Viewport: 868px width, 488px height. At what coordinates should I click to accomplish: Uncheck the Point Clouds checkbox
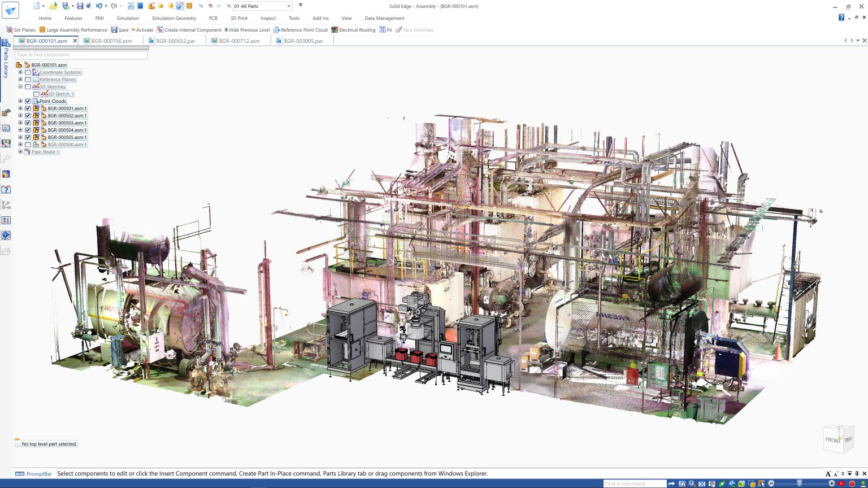[28, 101]
